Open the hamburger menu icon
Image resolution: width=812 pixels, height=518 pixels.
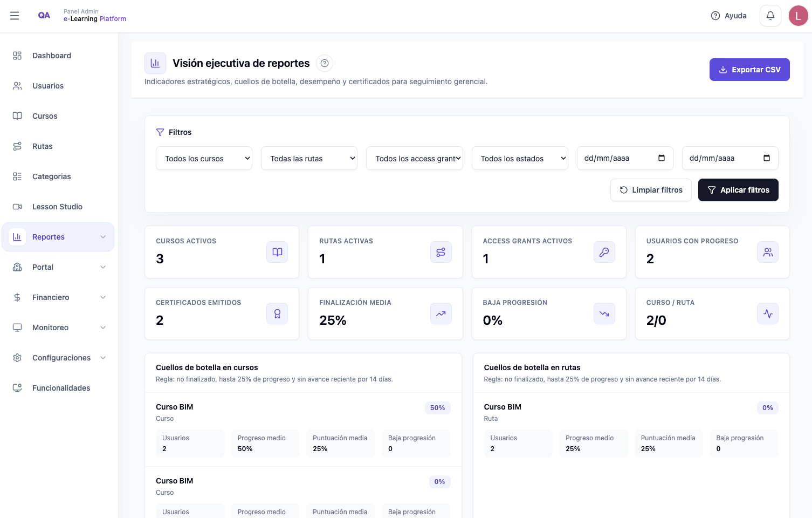point(15,16)
